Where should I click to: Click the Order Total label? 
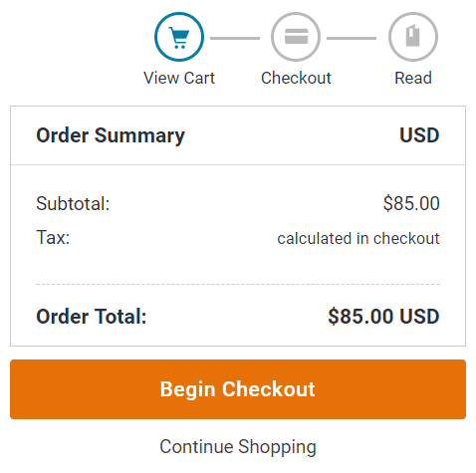coord(92,317)
